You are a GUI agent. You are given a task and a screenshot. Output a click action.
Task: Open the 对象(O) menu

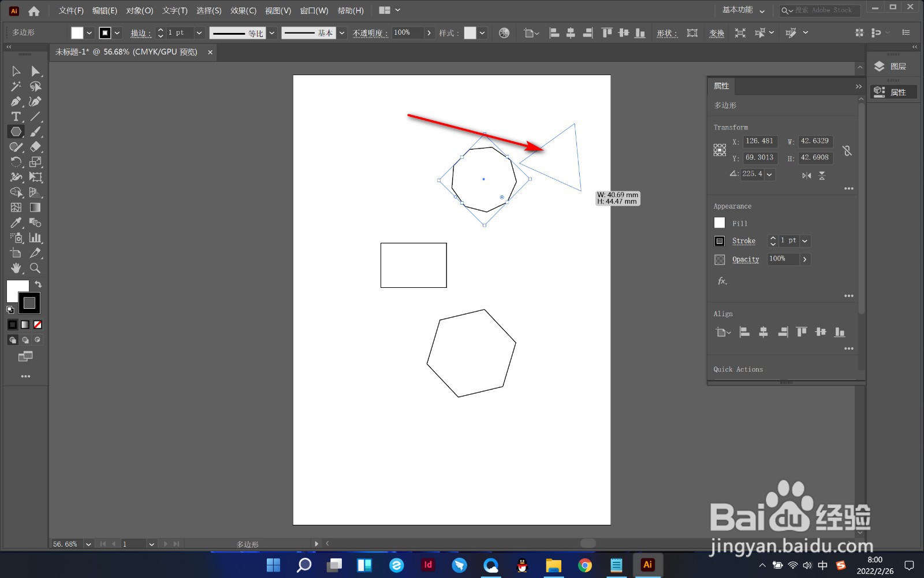[x=140, y=10]
